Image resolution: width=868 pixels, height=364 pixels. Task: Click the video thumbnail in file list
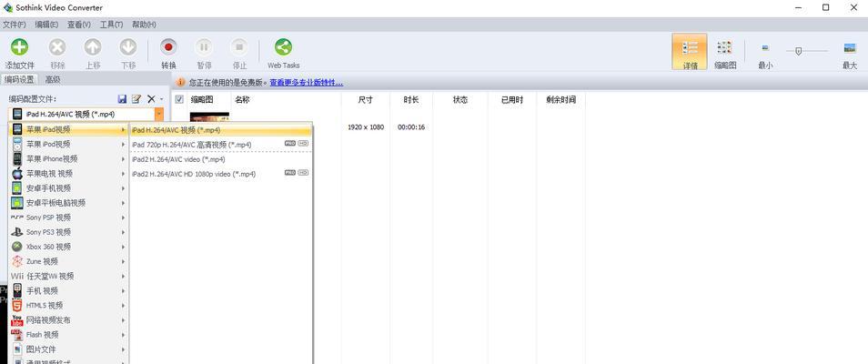coord(209,116)
